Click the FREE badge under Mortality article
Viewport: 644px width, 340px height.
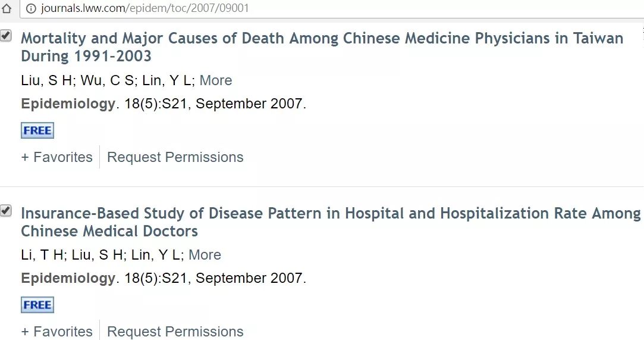click(x=37, y=130)
